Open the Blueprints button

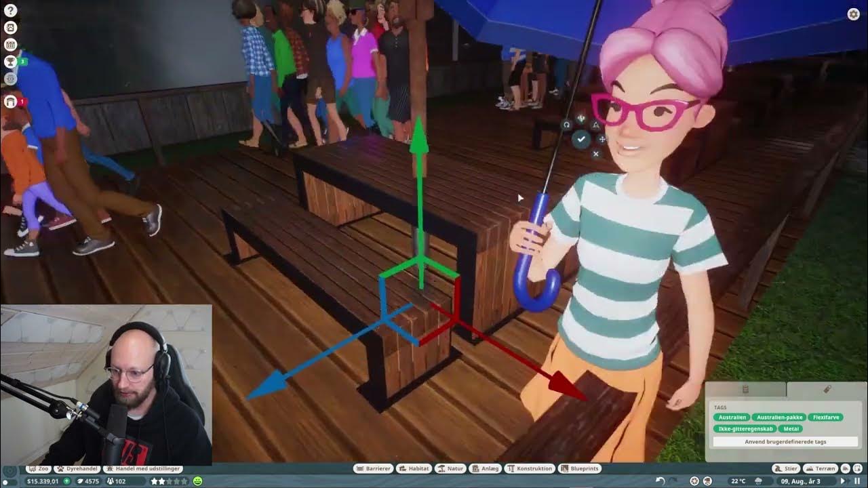[x=580, y=468]
